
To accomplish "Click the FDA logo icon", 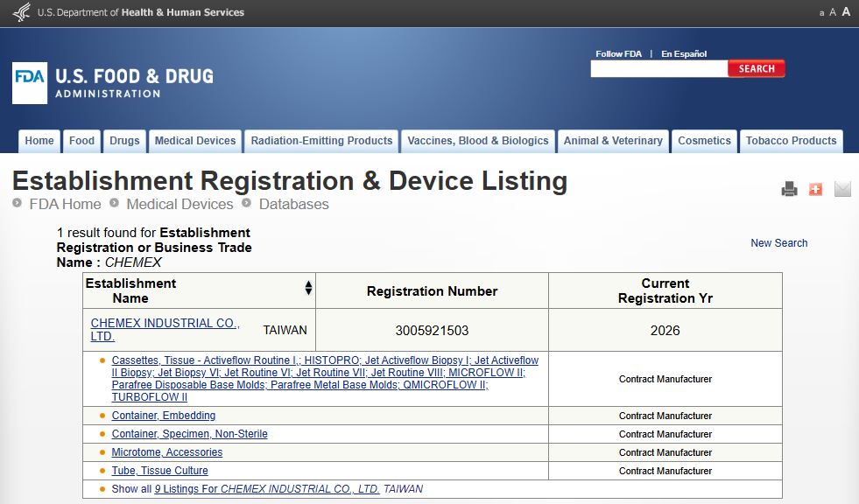I will [x=30, y=82].
